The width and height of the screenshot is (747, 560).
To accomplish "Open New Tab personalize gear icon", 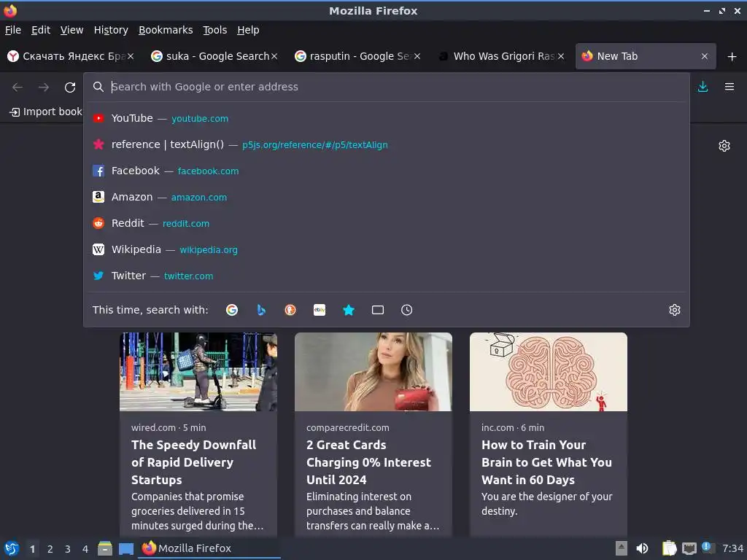I will click(x=724, y=146).
